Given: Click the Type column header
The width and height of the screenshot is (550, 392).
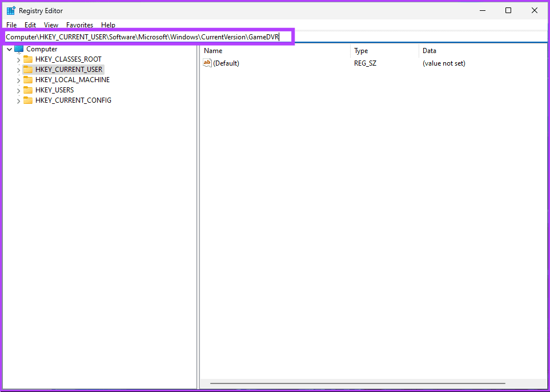Looking at the screenshot, I should click(x=384, y=51).
